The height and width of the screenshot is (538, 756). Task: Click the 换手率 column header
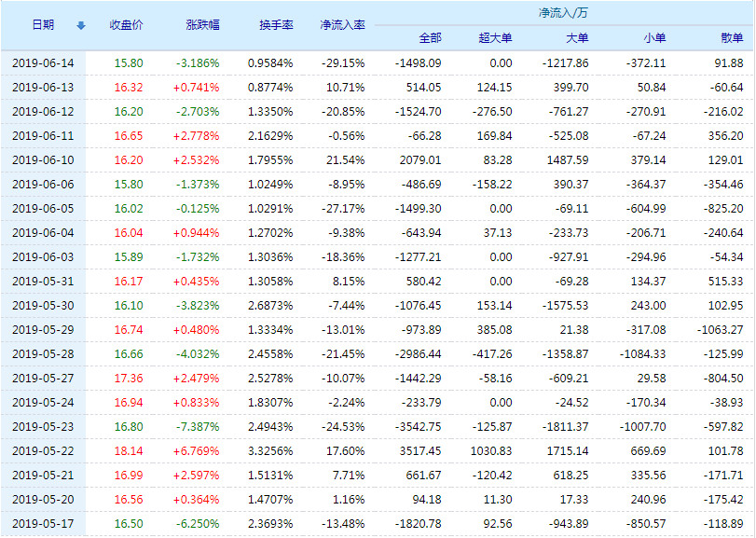pyautogui.click(x=275, y=25)
